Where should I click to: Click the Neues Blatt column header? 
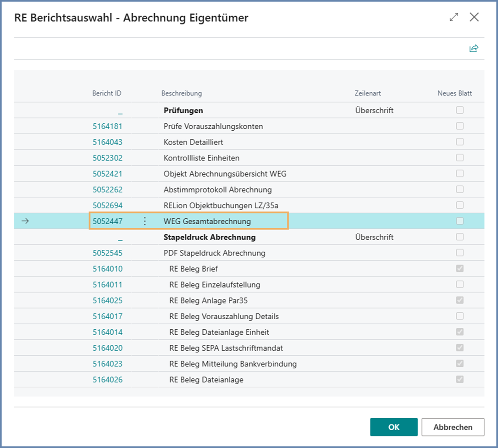[x=454, y=94]
